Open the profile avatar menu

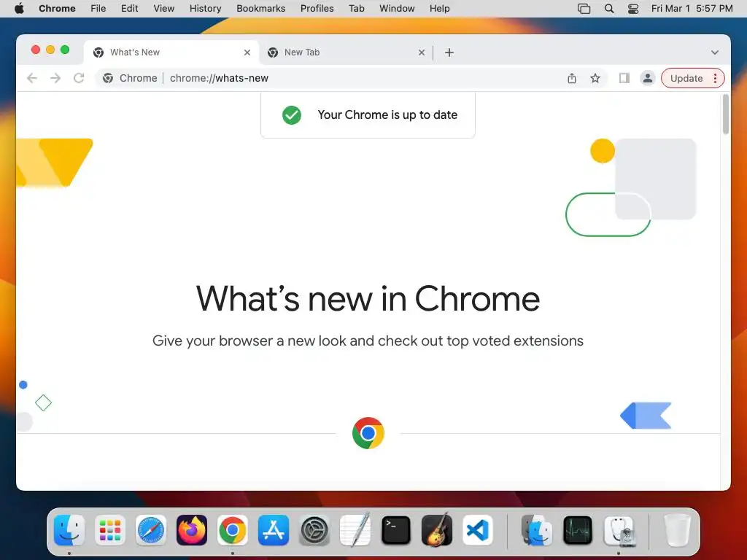(x=648, y=78)
